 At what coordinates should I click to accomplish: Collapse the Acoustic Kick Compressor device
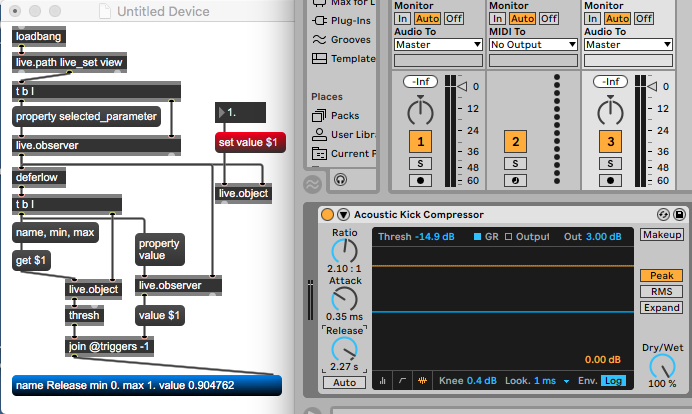pyautogui.click(x=343, y=214)
